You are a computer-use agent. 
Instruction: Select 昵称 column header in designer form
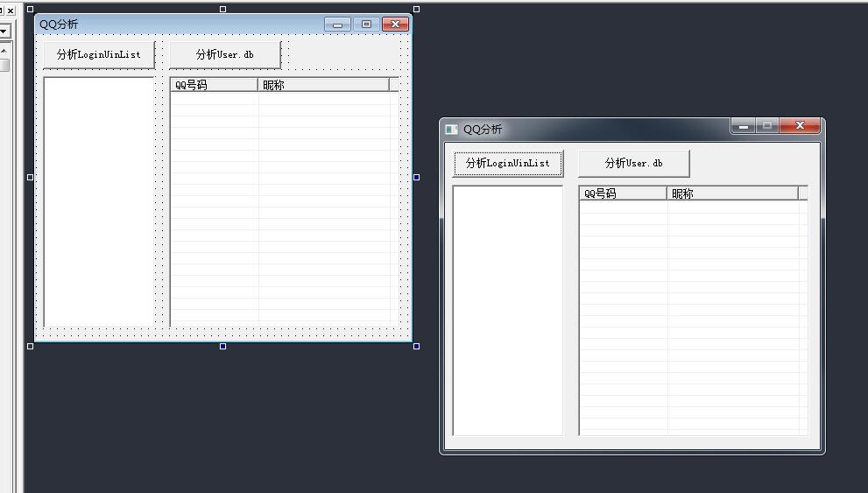(323, 85)
